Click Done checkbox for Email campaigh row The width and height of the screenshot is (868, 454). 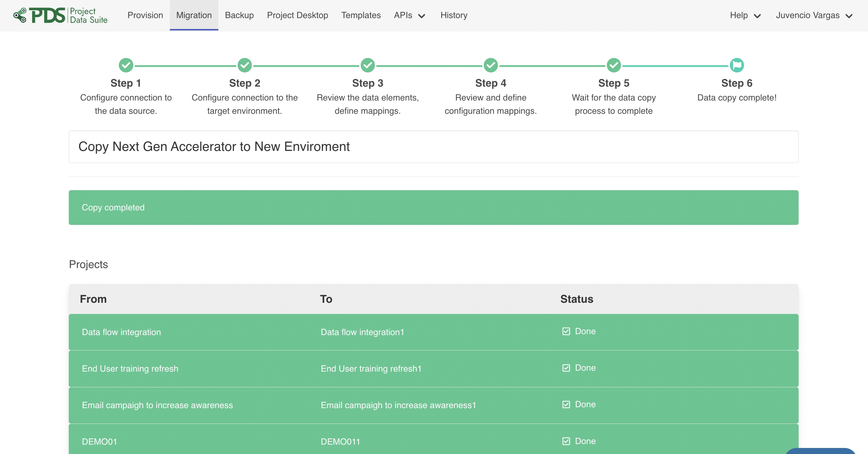point(566,404)
